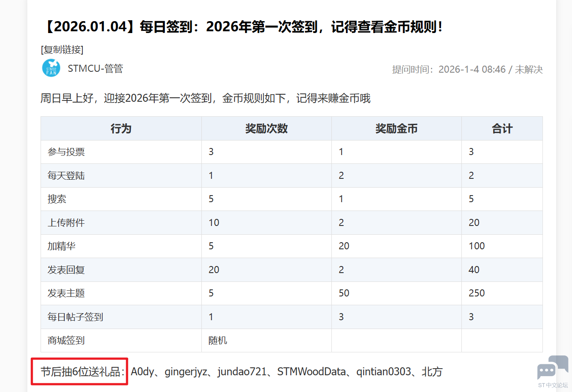Click the 奖励金币 column header
The height and width of the screenshot is (392, 572).
[396, 129]
